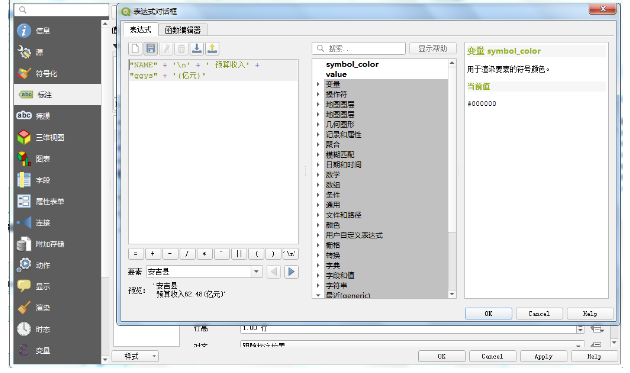Select the value entry in function list
This screenshot has width=630, height=373.
(336, 74)
